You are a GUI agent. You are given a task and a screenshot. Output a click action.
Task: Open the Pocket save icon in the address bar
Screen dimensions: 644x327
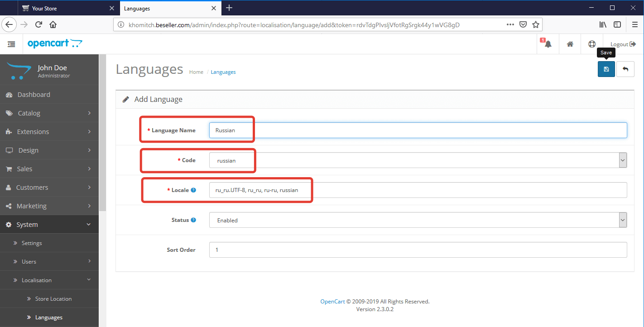(523, 24)
